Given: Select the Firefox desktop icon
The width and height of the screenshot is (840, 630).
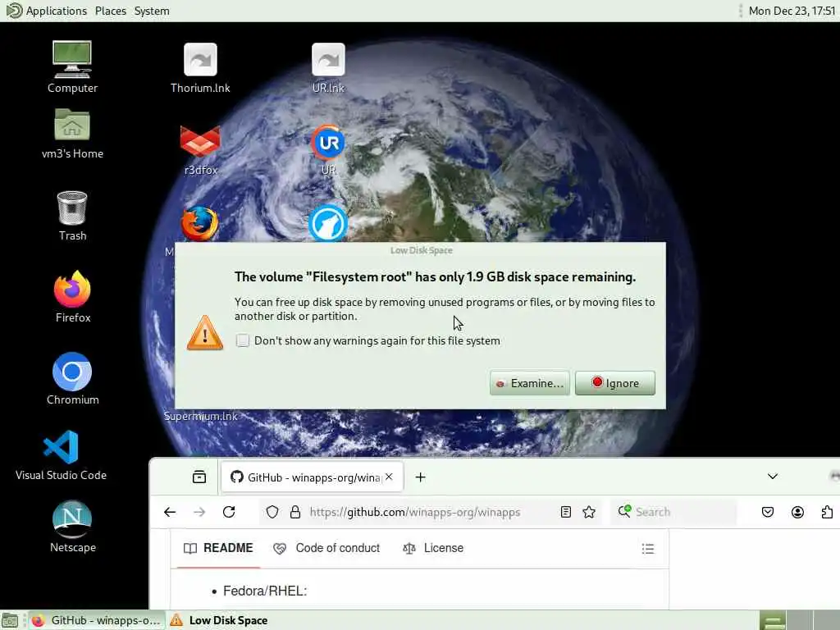Looking at the screenshot, I should pos(72,296).
